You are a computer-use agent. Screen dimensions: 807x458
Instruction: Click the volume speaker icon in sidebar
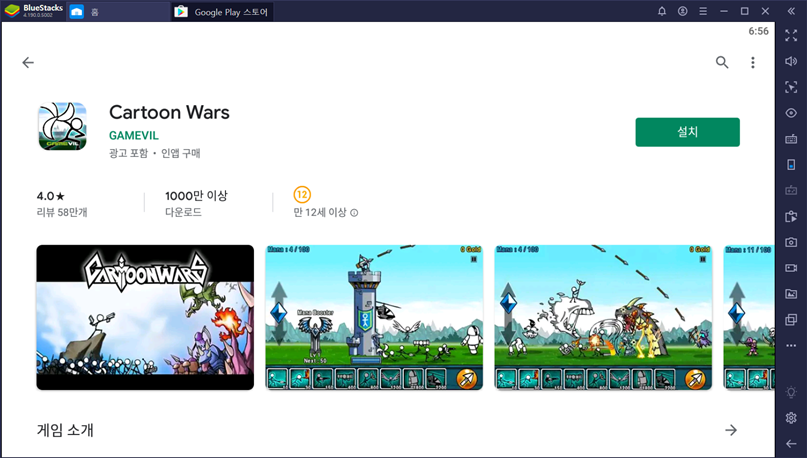pos(791,61)
